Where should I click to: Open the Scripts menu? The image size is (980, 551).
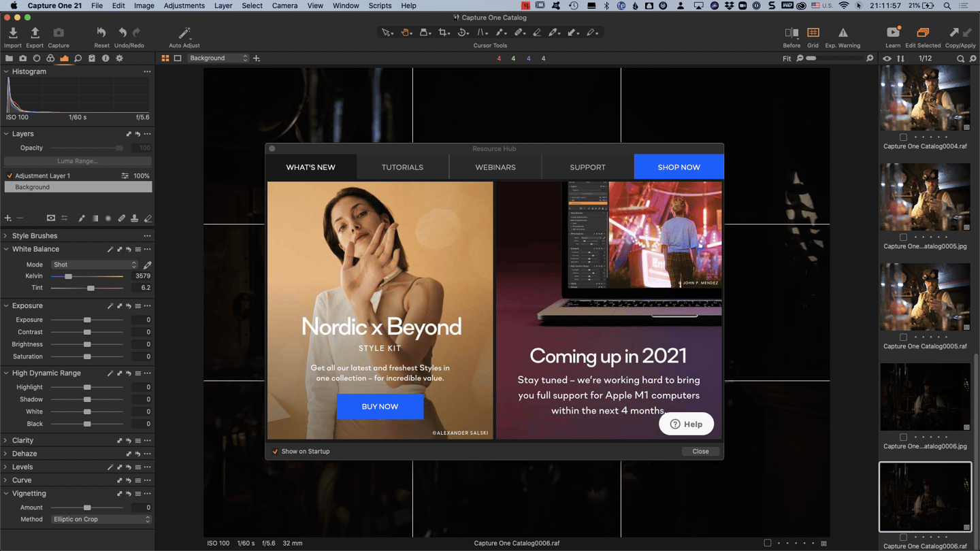click(x=380, y=5)
